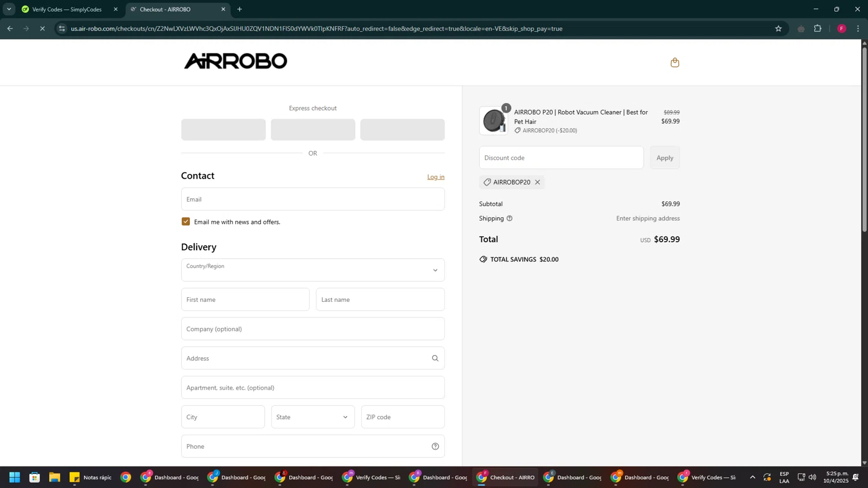Open the Chrome profile avatar
The height and width of the screenshot is (488, 868).
(842, 28)
